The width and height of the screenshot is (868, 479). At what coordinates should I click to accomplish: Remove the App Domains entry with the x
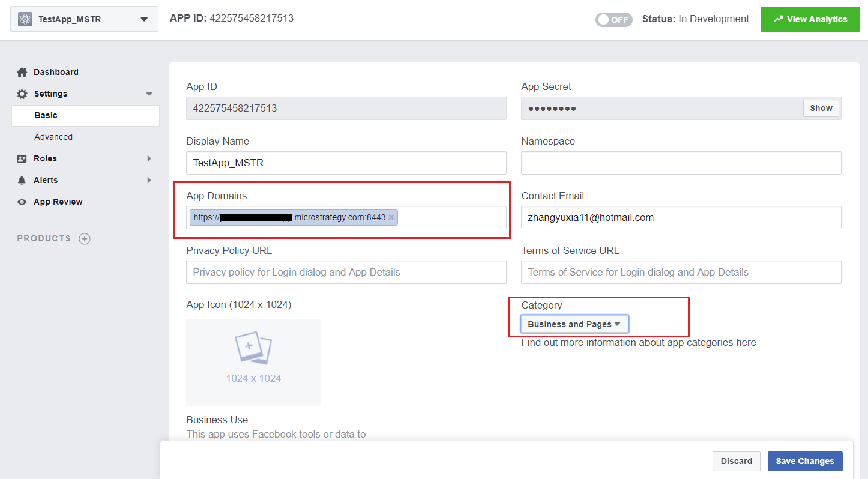pyautogui.click(x=391, y=217)
